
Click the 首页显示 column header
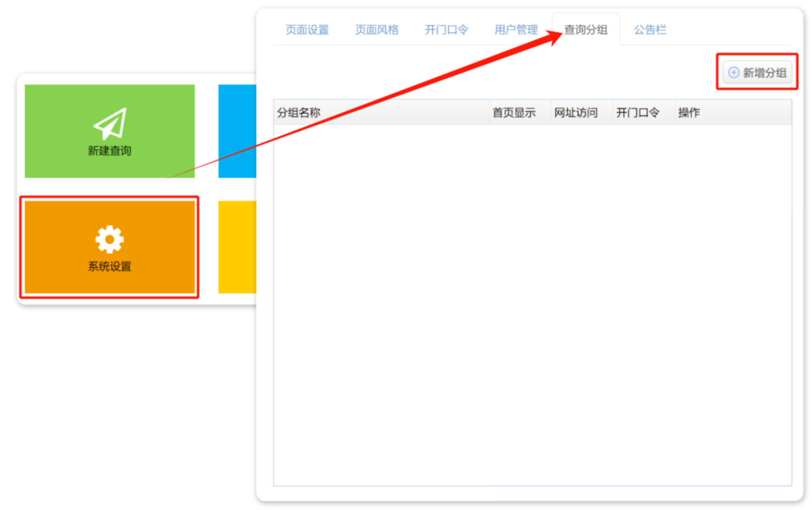point(520,112)
